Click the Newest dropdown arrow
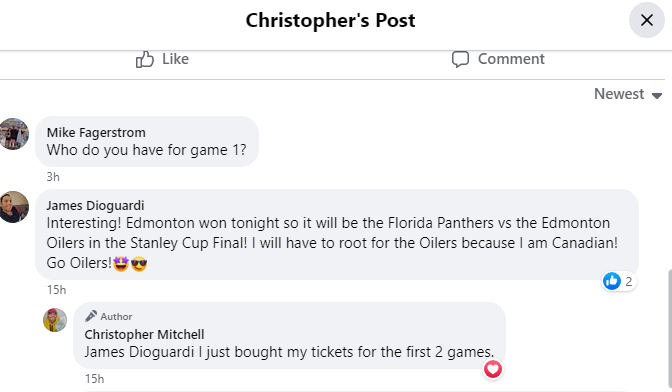The width and height of the screenshot is (672, 392). click(x=657, y=96)
